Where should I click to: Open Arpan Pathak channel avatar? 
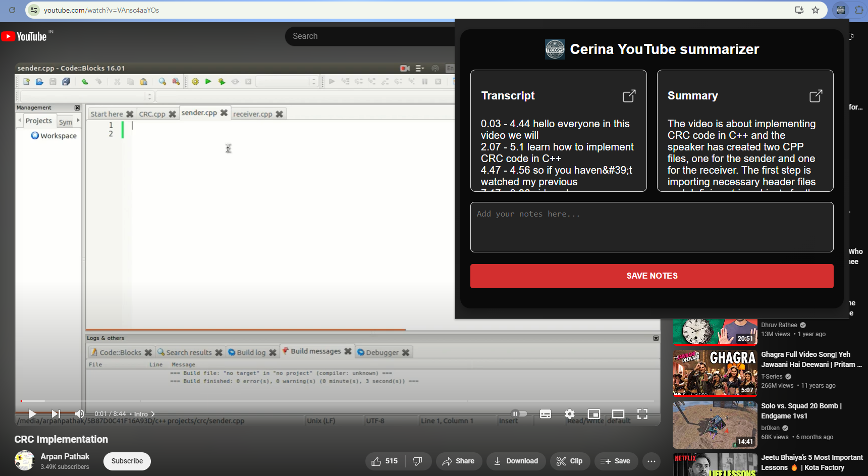(24, 460)
